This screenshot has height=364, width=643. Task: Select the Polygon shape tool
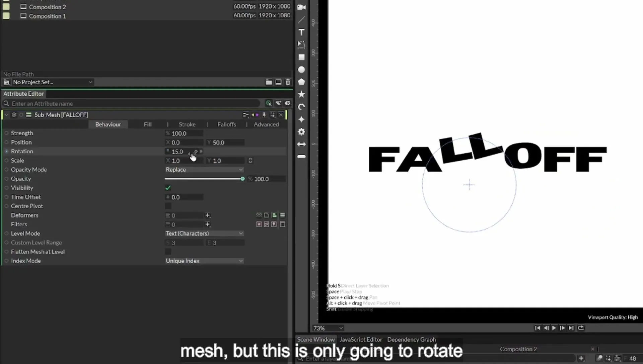[301, 82]
